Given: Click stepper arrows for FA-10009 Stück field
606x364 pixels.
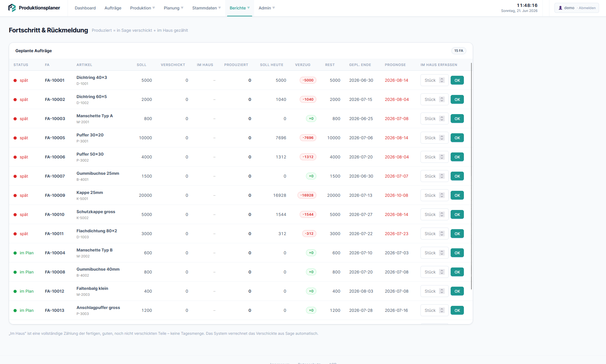Looking at the screenshot, I should (442, 195).
